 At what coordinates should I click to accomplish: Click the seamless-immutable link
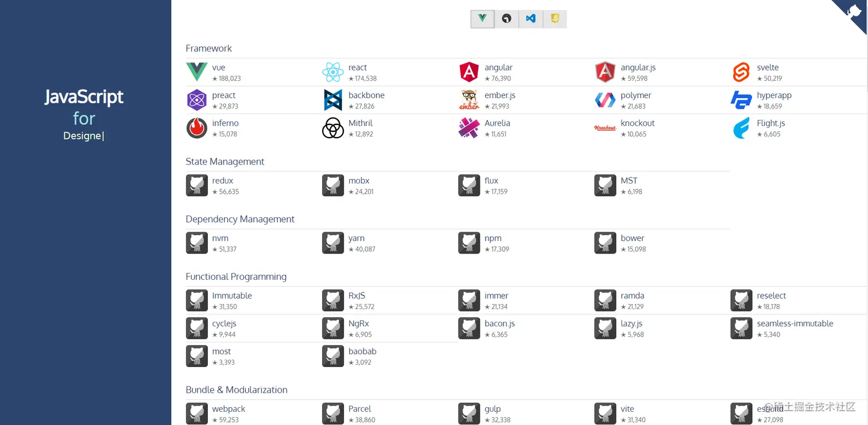(x=795, y=324)
